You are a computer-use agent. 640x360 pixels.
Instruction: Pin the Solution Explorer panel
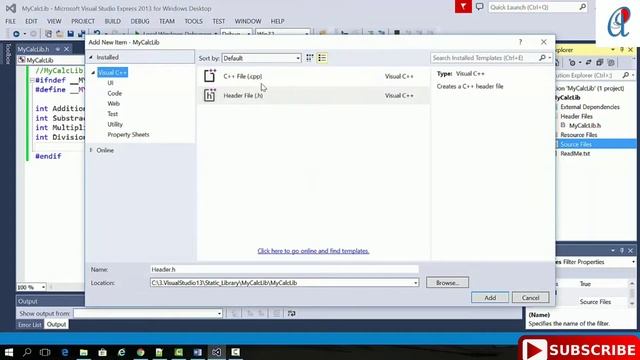click(x=622, y=50)
